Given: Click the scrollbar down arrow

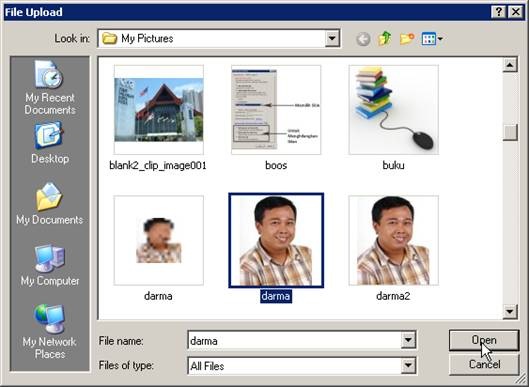Looking at the screenshot, I should tap(510, 311).
